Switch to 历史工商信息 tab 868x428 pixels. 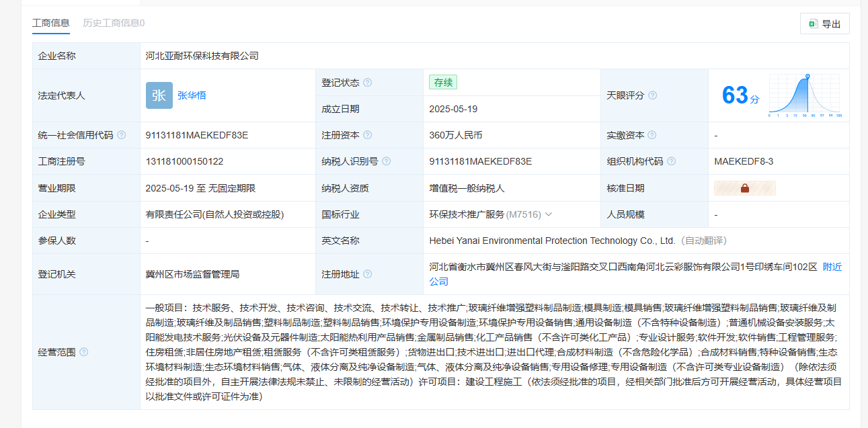click(x=114, y=23)
